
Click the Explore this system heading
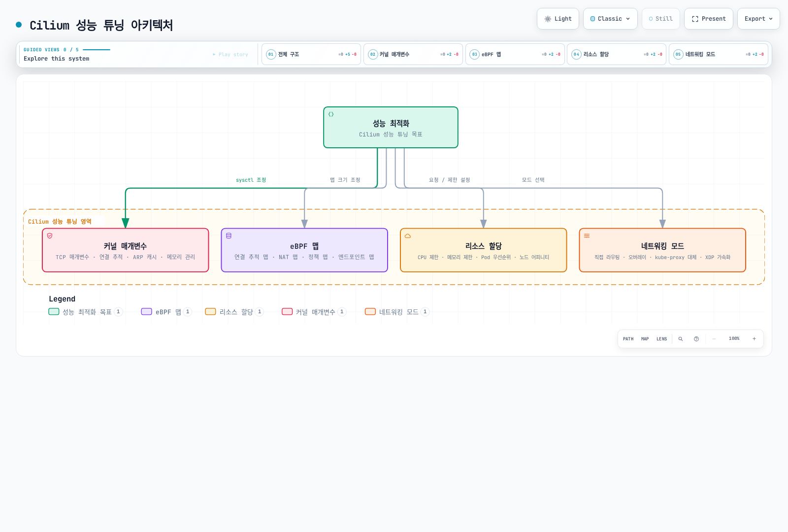tap(57, 59)
